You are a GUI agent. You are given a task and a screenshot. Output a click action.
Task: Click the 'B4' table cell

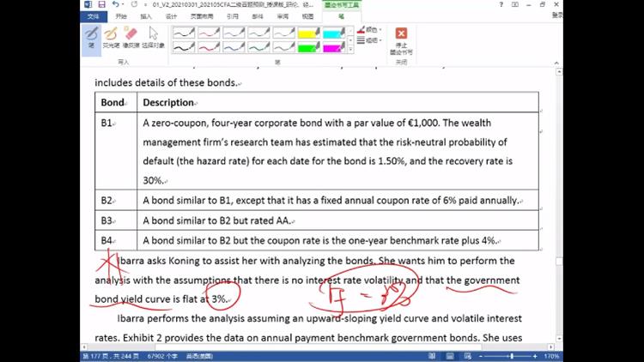tap(116, 240)
